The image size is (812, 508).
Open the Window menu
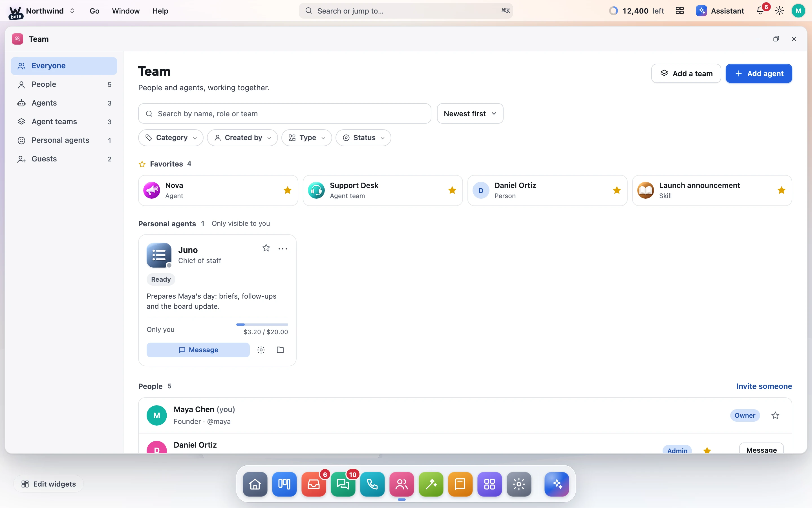pos(126,11)
